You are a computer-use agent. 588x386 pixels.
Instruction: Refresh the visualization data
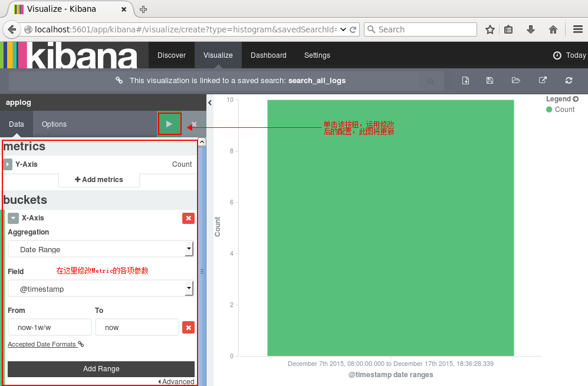(x=568, y=80)
